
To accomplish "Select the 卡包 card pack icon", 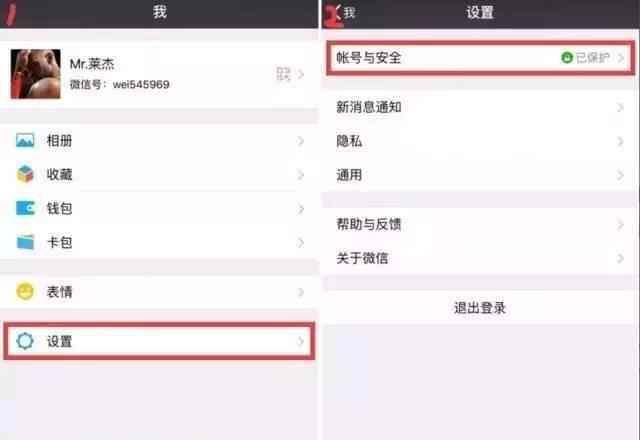I will tap(25, 242).
